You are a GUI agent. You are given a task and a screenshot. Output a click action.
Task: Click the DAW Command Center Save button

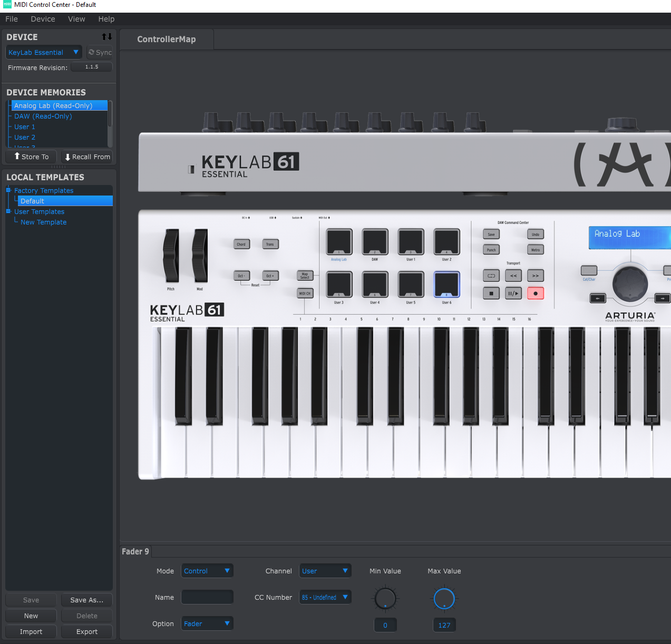pyautogui.click(x=491, y=235)
